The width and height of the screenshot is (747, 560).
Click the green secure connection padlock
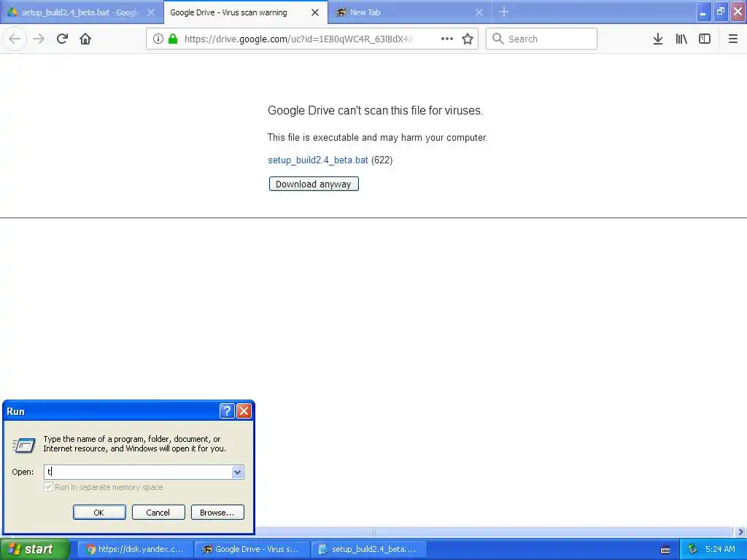click(173, 39)
